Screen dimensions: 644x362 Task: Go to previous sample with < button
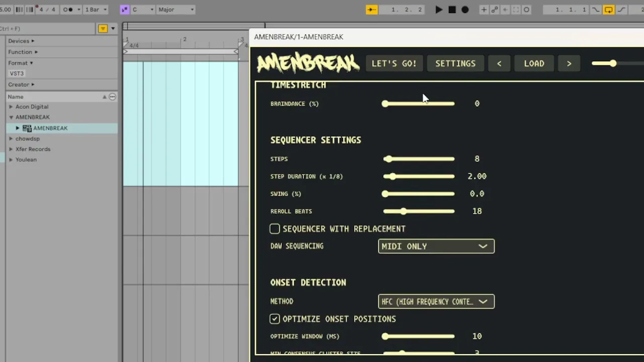499,63
